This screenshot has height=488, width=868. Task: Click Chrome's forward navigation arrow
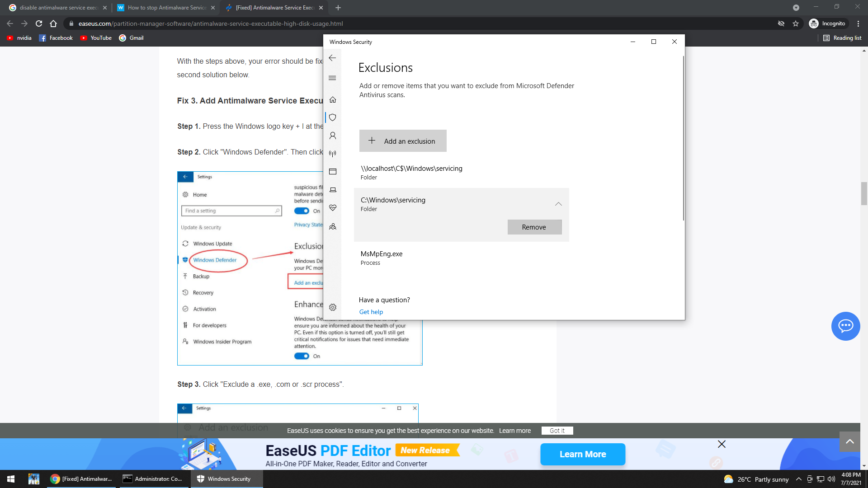coord(24,23)
